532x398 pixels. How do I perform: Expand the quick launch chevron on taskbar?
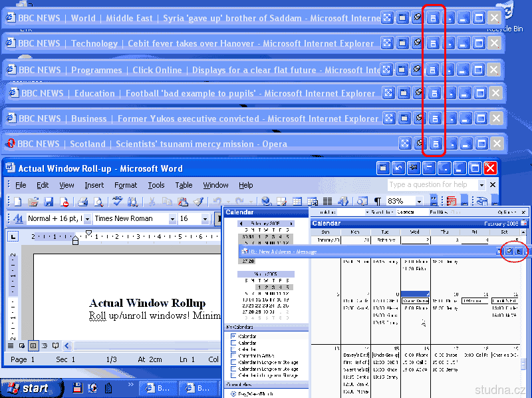click(x=130, y=385)
